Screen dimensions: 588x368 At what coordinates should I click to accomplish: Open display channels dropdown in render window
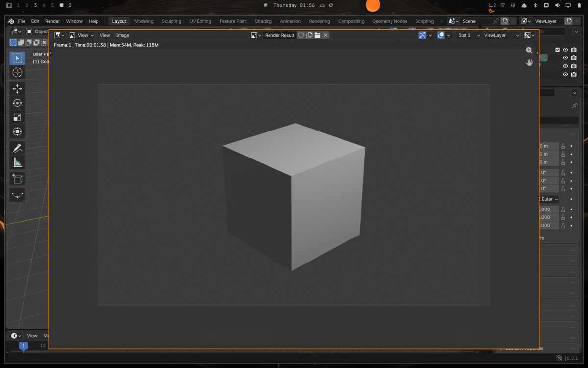[x=529, y=35]
